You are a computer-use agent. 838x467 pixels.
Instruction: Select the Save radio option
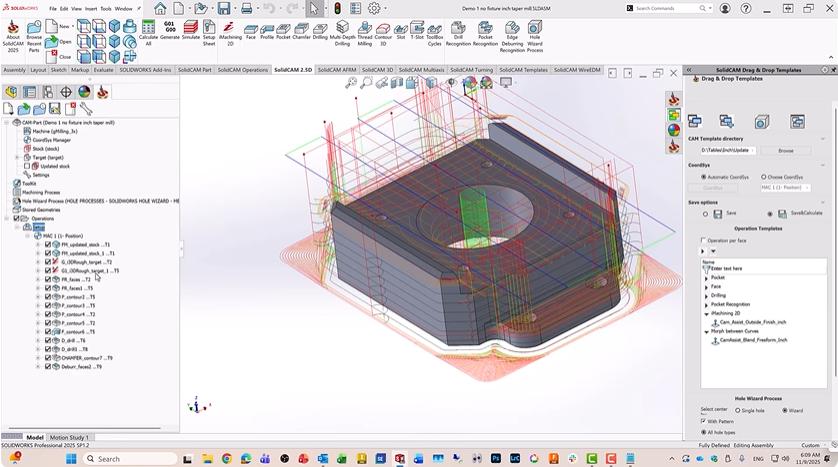(705, 214)
